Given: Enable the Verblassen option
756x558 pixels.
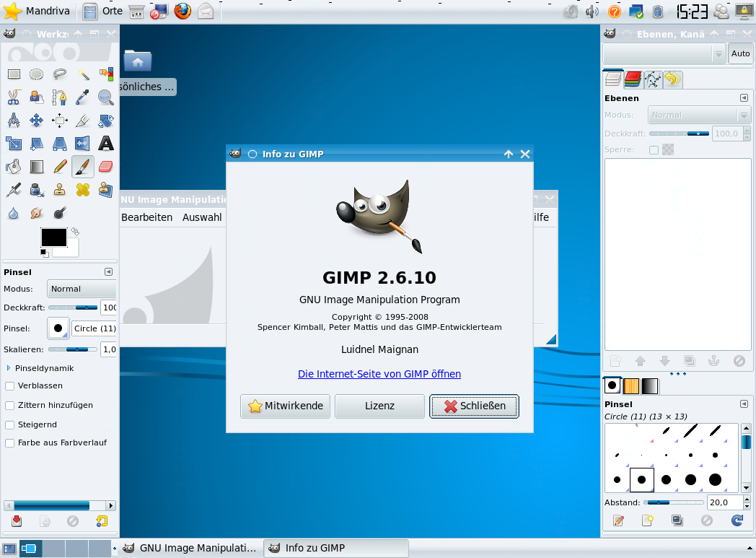Looking at the screenshot, I should point(9,386).
